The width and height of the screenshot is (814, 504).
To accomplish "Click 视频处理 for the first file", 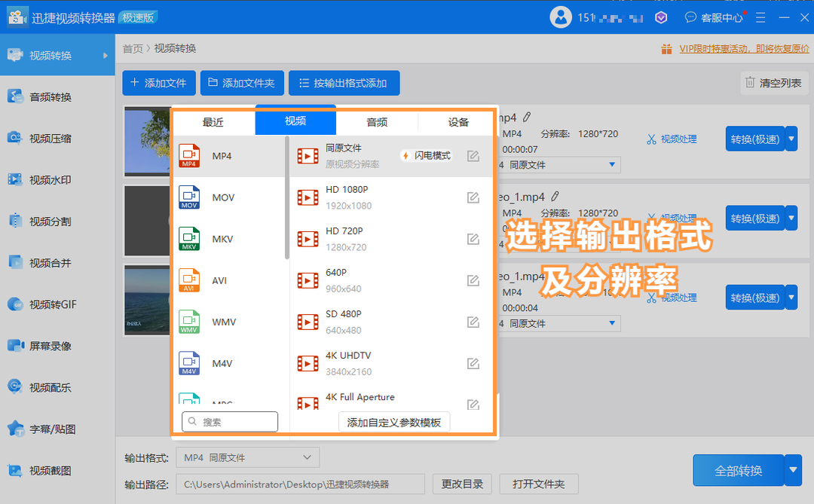I will [672, 139].
